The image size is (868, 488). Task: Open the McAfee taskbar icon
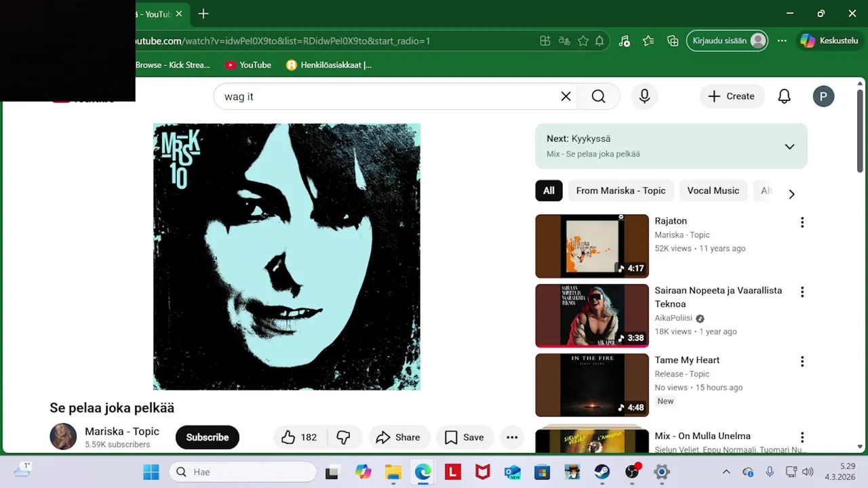[483, 472]
